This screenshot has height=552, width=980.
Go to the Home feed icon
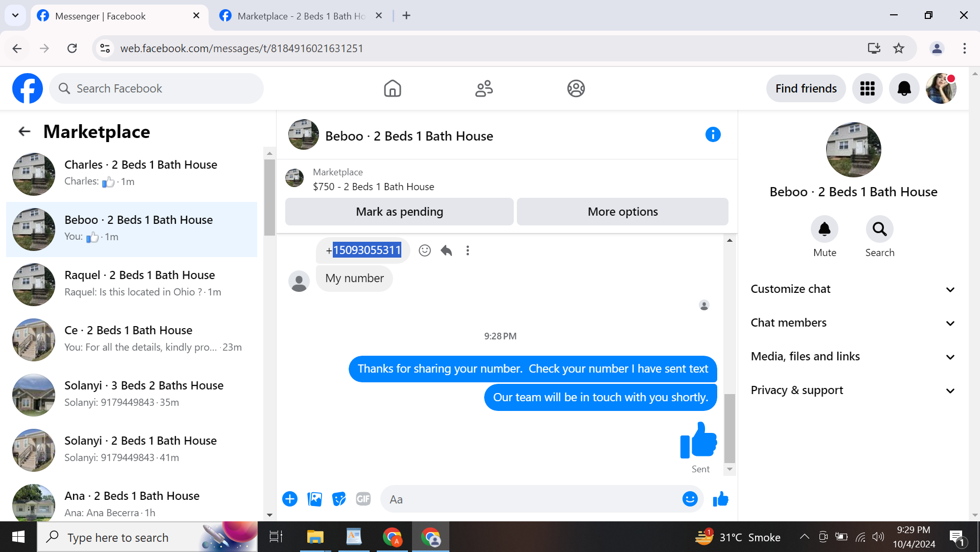[392, 88]
